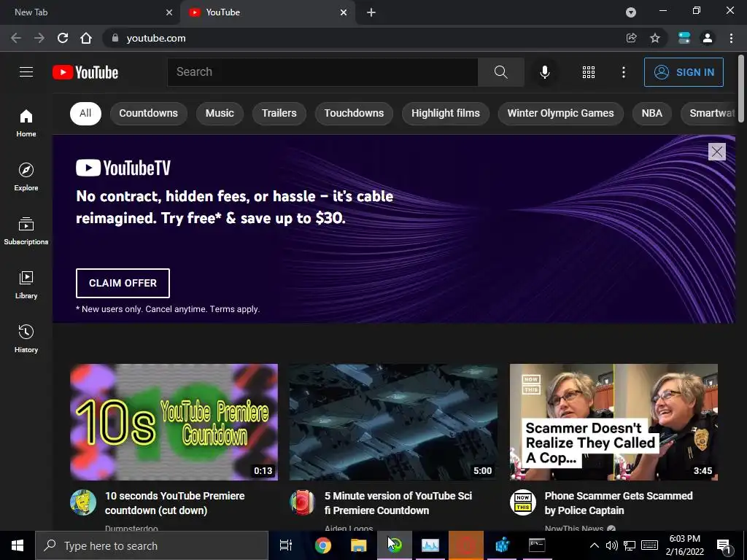The height and width of the screenshot is (560, 747).
Task: Open the Scammer Doesn't Realize thumbnail
Action: (x=614, y=422)
